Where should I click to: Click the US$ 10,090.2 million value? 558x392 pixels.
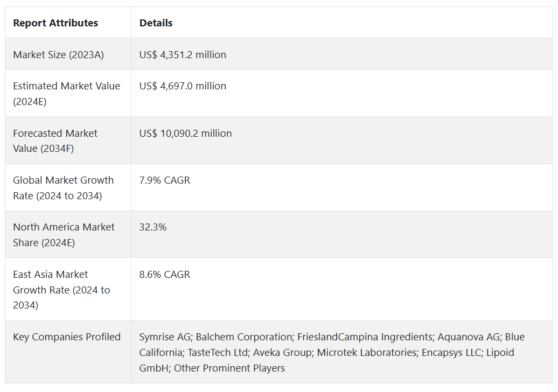(x=185, y=133)
